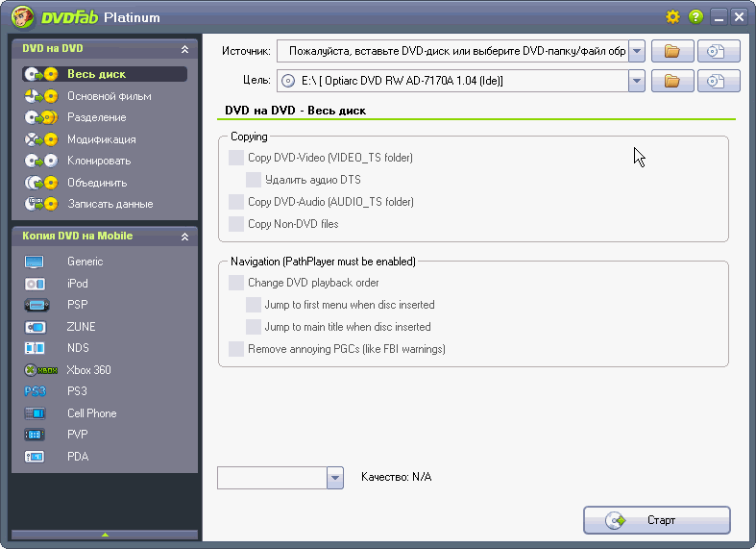Image resolution: width=756 pixels, height=549 pixels.
Task: Collapse the Копия DVD на Mobile panel
Action: tap(184, 237)
